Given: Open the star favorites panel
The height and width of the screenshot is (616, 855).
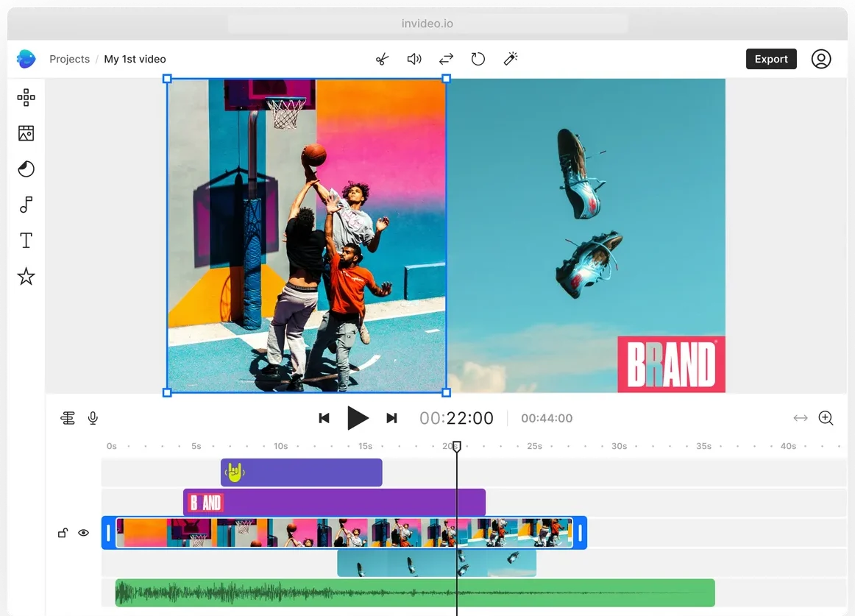Looking at the screenshot, I should click(26, 277).
